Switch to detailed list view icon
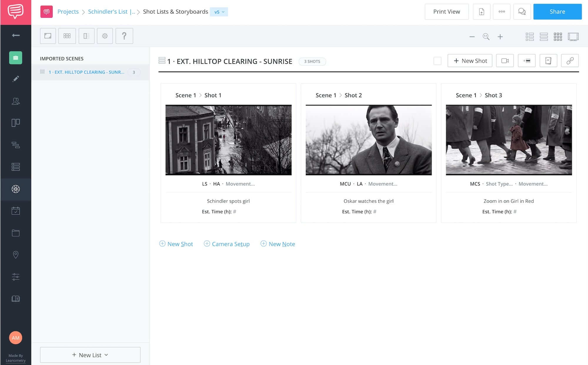 pyautogui.click(x=530, y=37)
